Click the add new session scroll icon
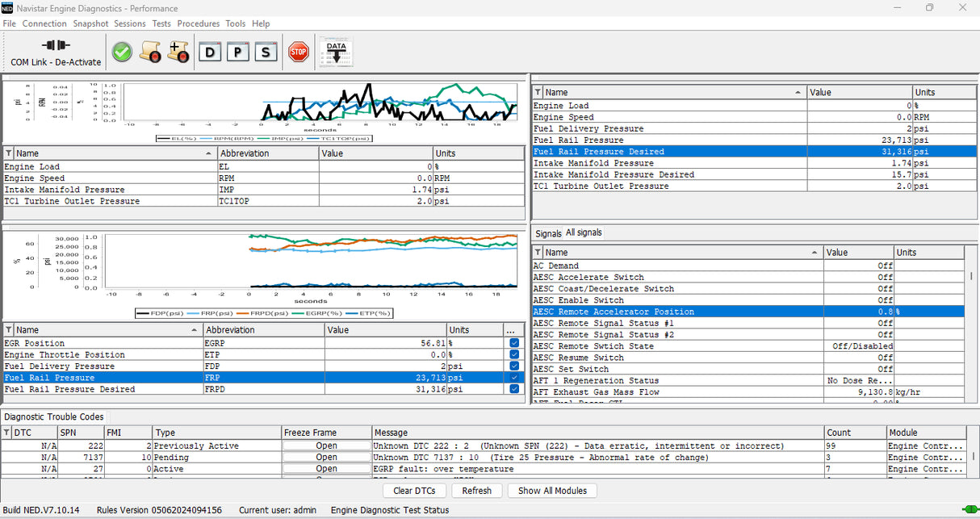This screenshot has width=980, height=519. coord(178,52)
